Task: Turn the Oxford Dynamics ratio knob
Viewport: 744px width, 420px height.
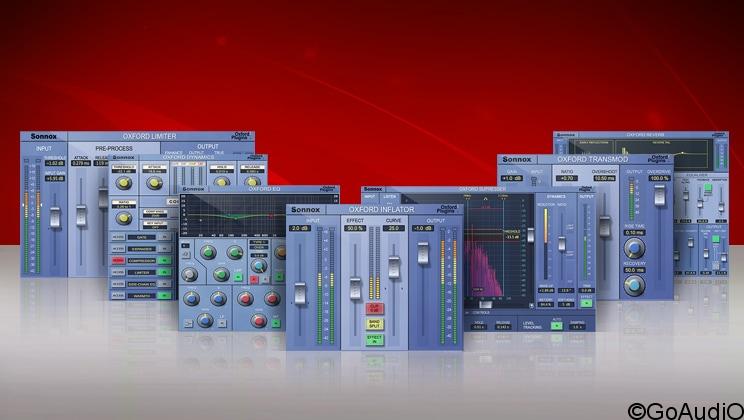Action: tap(124, 218)
